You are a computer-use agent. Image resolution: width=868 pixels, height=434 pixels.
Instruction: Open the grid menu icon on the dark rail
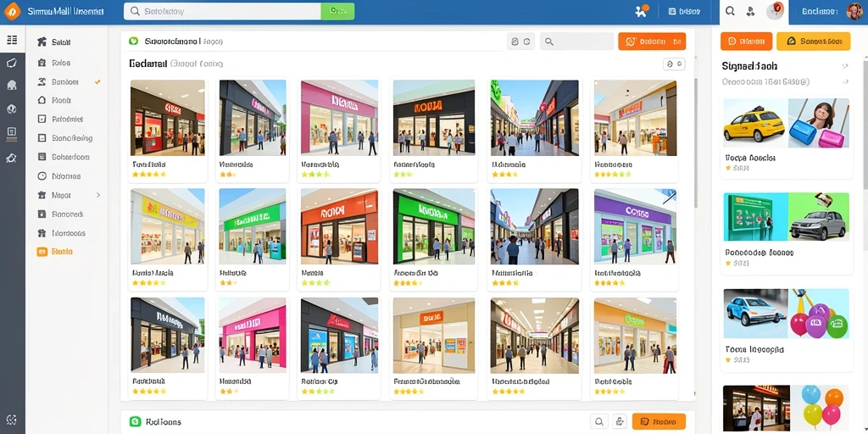[12, 40]
